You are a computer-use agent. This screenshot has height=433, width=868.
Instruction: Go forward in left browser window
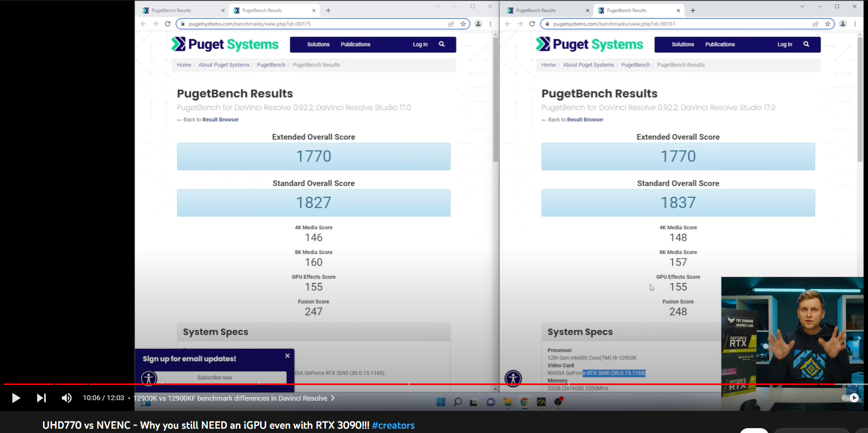pos(156,24)
